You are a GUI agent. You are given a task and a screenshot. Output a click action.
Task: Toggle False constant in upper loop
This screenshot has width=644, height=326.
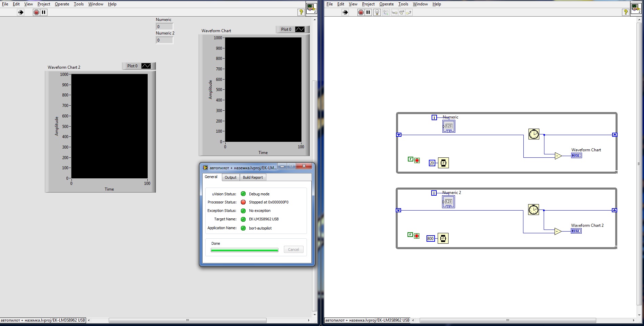coord(411,159)
